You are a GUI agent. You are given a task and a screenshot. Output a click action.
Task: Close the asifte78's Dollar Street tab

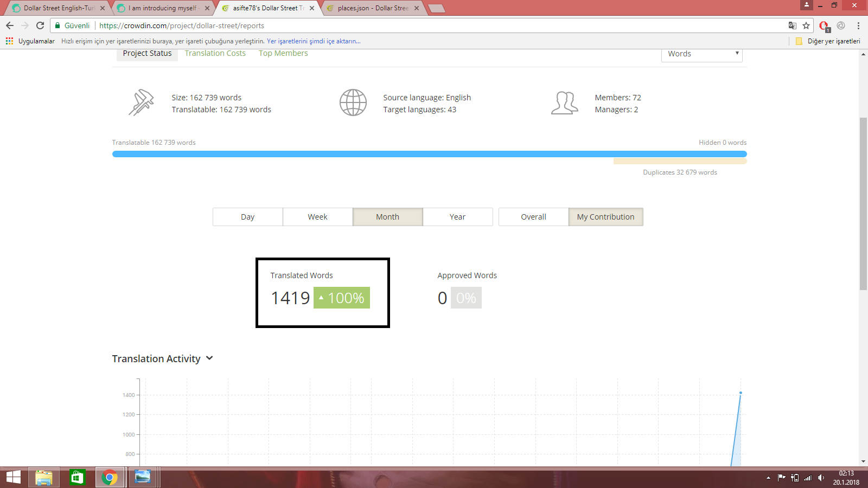[x=312, y=8]
